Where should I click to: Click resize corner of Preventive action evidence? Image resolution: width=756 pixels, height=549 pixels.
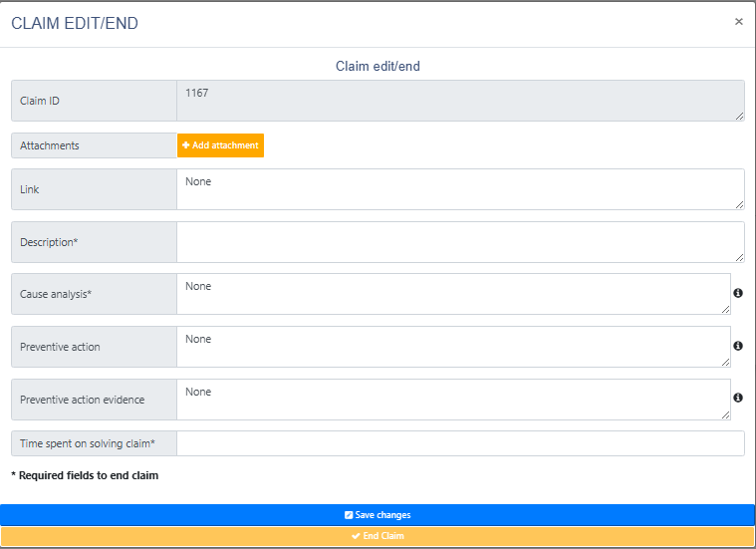click(x=725, y=414)
